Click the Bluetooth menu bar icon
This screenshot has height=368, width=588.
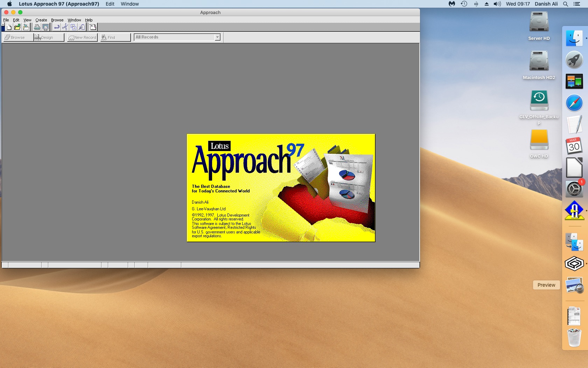point(476,4)
